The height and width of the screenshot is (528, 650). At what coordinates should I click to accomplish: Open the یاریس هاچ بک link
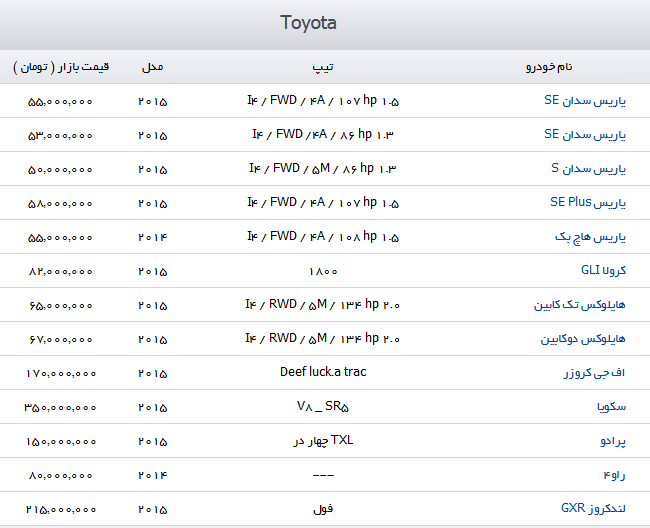coord(590,237)
